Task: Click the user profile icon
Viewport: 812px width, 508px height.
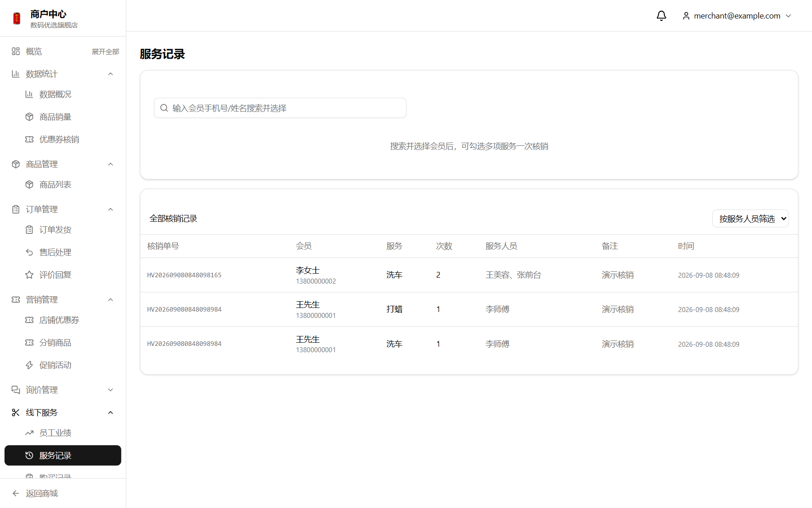Action: click(686, 16)
